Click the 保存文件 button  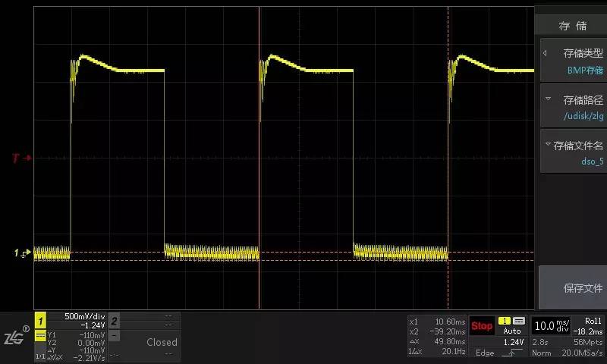click(574, 287)
